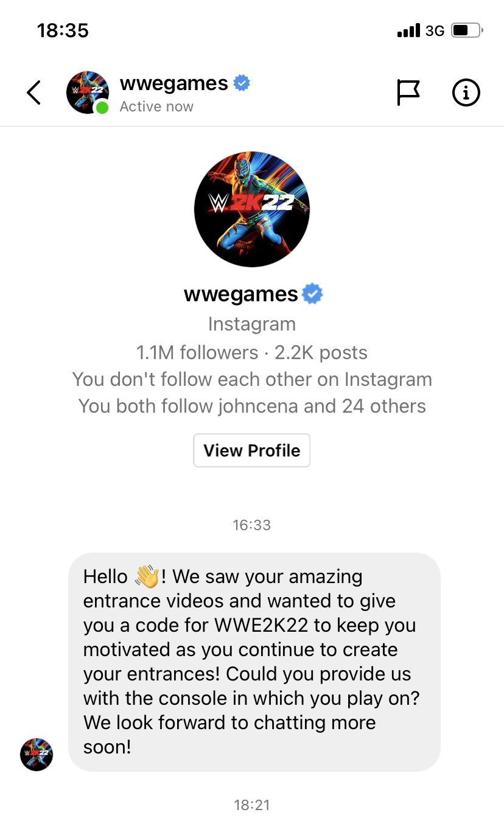Tap the small wwegames header avatar
The width and height of the screenshot is (504, 832).
pyautogui.click(x=88, y=93)
